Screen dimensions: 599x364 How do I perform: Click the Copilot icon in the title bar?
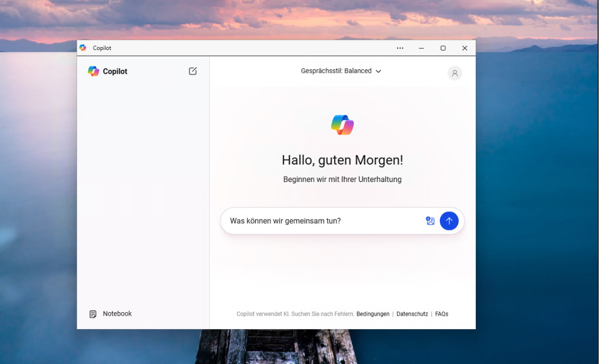pyautogui.click(x=83, y=47)
